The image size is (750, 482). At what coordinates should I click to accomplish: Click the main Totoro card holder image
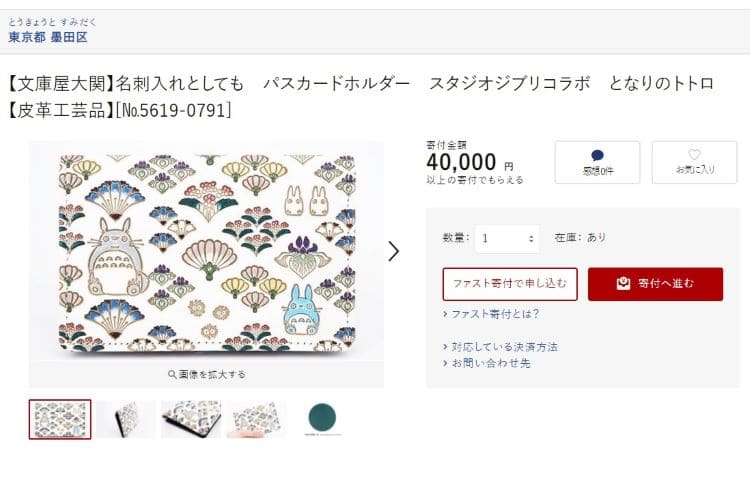[x=206, y=252]
